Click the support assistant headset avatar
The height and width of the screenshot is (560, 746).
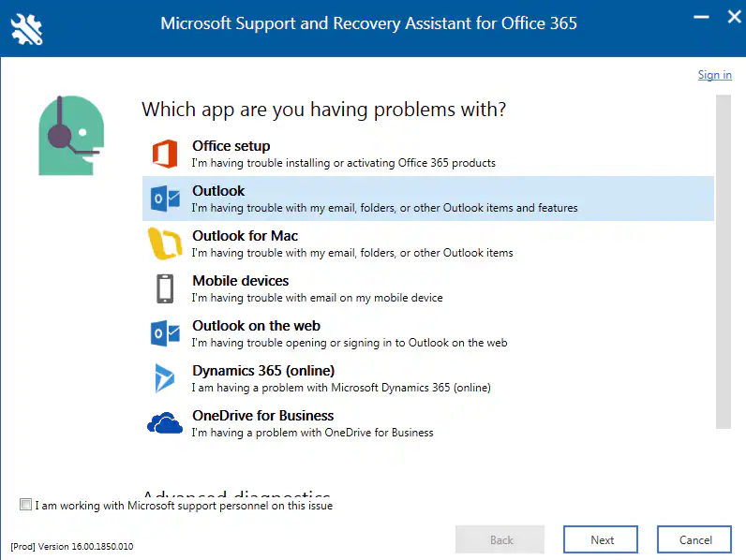click(70, 136)
